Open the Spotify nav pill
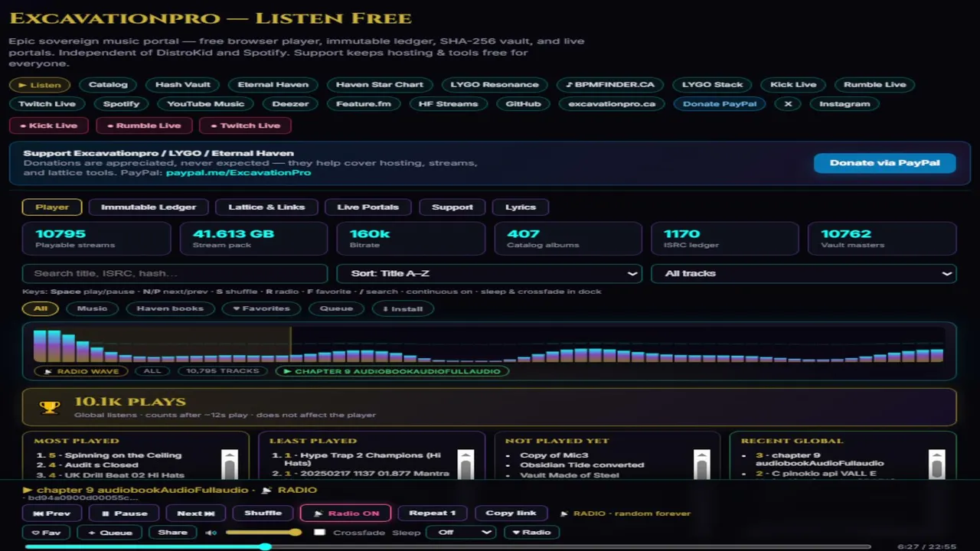The image size is (980, 551). (122, 104)
